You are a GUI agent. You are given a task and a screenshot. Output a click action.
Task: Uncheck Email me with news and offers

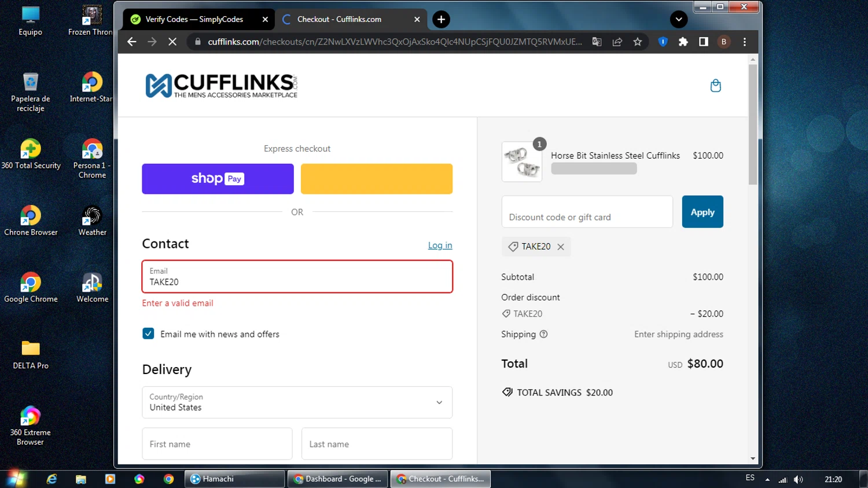[148, 333]
